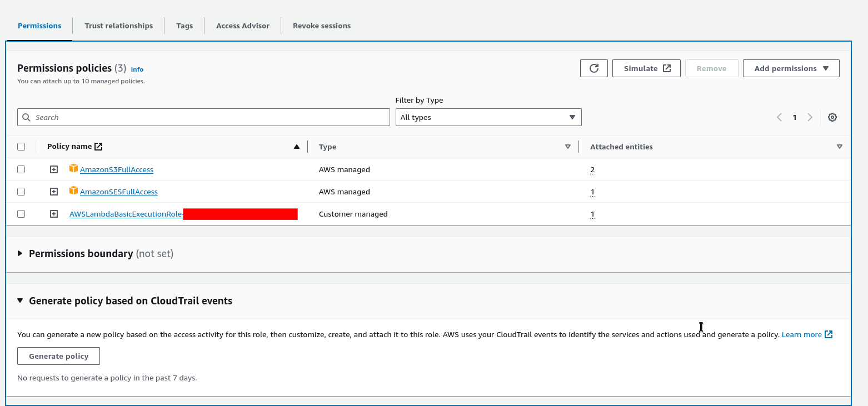Click attached entities count 2 for AmazonS3FullAccess
Image resolution: width=868 pixels, height=406 pixels.
point(592,169)
